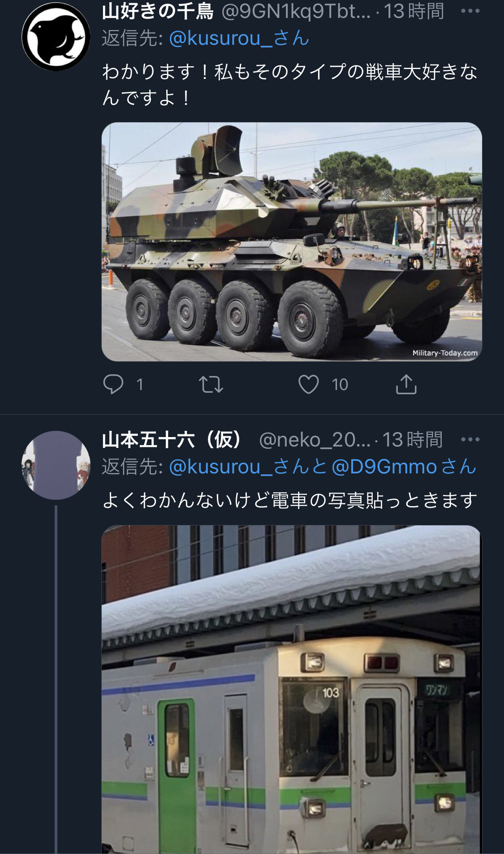
Task: Open more options on 山本五十六 tweet
Action: click(470, 439)
